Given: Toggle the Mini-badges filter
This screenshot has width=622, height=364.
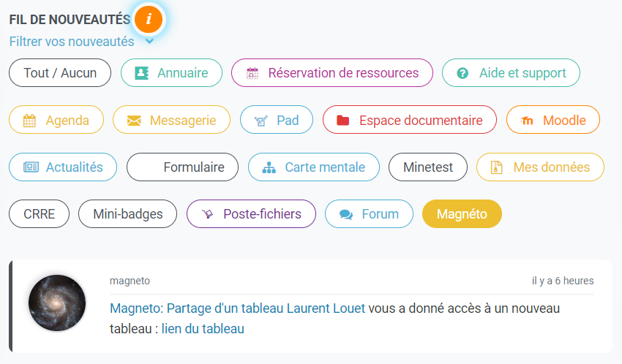Looking at the screenshot, I should click(127, 214).
